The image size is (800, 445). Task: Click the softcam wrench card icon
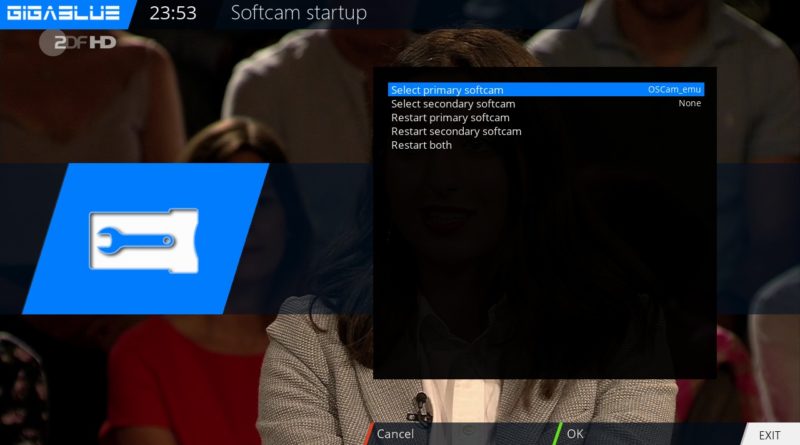[144, 240]
